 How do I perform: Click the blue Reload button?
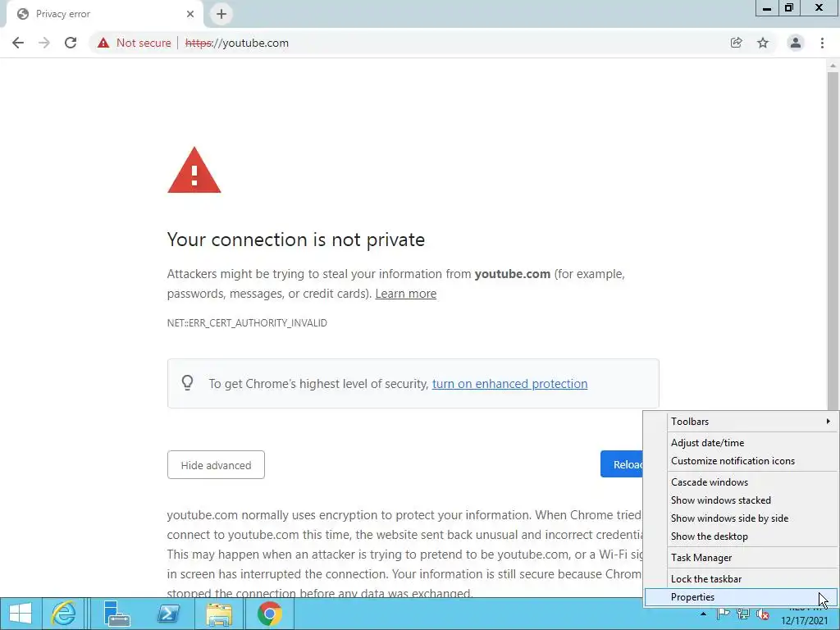[x=622, y=464]
